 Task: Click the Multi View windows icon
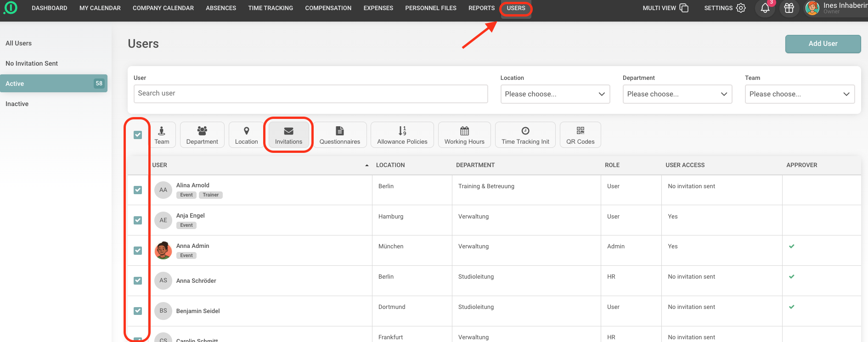pyautogui.click(x=684, y=8)
